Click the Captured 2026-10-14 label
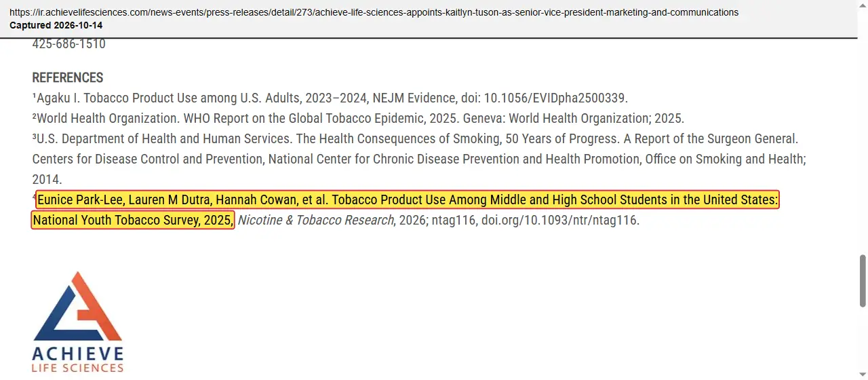This screenshot has width=868, height=380. tap(56, 25)
